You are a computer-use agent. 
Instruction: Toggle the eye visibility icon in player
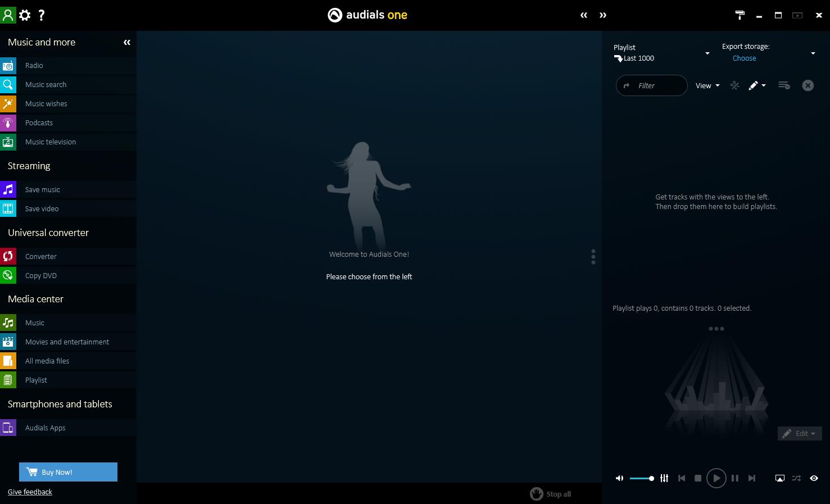coord(814,478)
